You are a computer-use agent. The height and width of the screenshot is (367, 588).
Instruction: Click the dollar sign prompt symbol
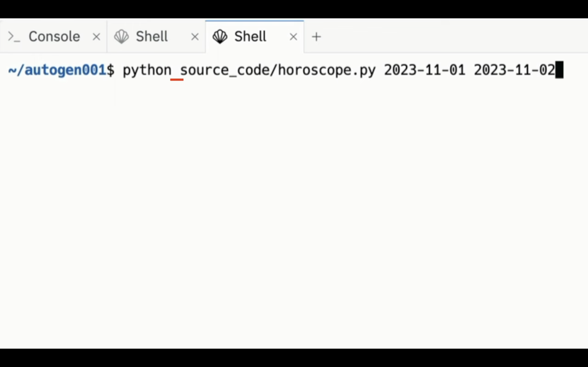pos(110,70)
